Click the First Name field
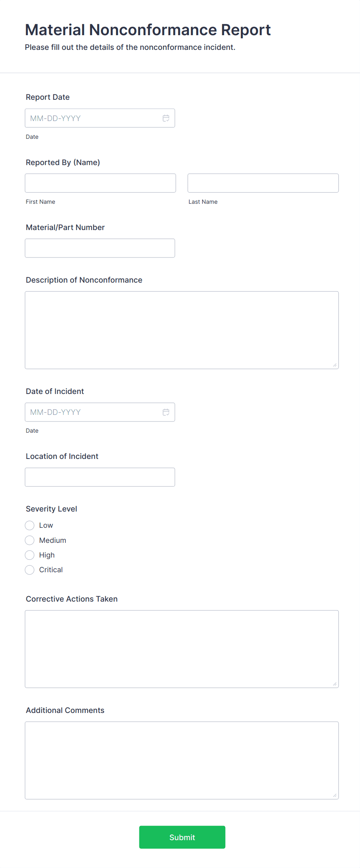This screenshot has height=868, width=360. click(100, 183)
